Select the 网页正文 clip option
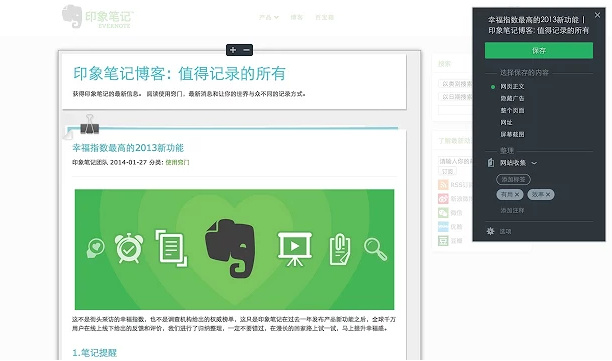Screen dimensions: 612x361 [512, 87]
